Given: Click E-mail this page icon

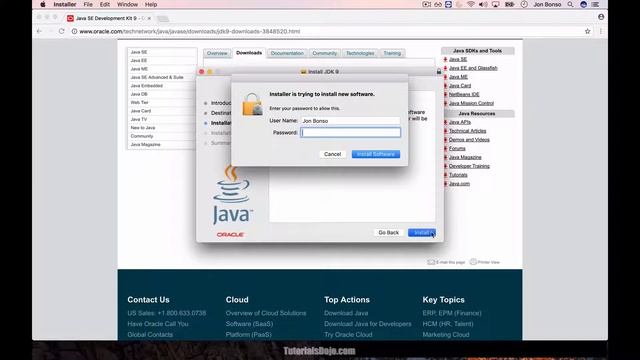Looking at the screenshot, I should click(431, 262).
